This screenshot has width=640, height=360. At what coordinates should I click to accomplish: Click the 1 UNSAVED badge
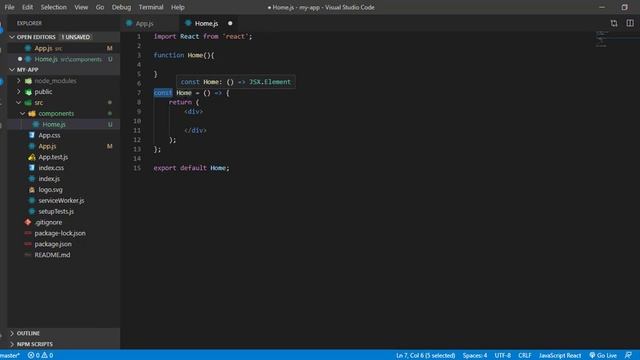tap(76, 37)
